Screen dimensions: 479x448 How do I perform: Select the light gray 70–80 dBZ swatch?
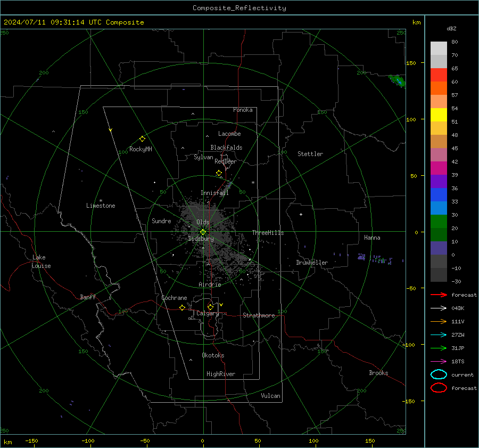point(439,48)
